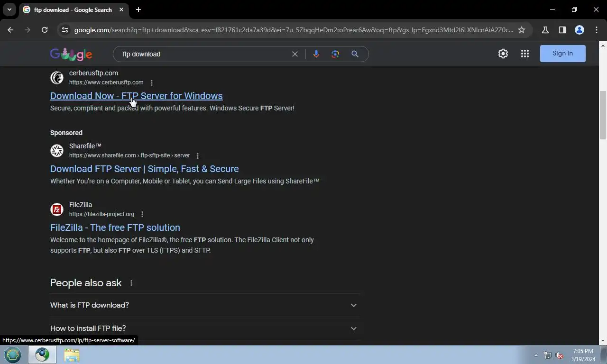The image size is (607, 364).
Task: Close the ftp download tab
Action: (x=121, y=9)
